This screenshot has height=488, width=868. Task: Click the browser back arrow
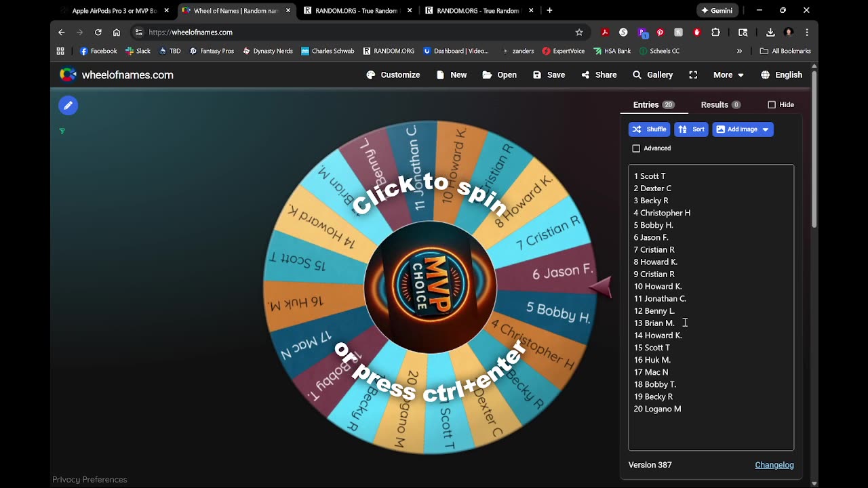click(x=62, y=32)
